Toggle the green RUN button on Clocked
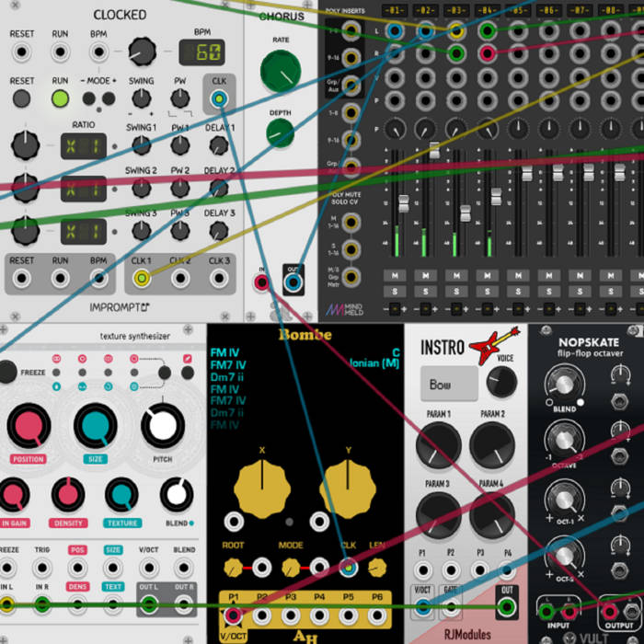 60,99
